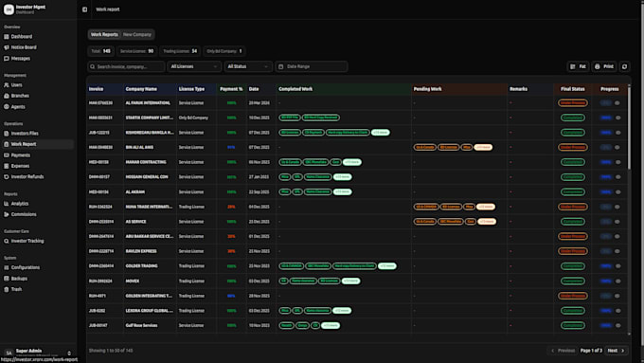This screenshot has height=363, width=644.
Task: Select invoice 'JUB-00147'
Action: [98, 326]
